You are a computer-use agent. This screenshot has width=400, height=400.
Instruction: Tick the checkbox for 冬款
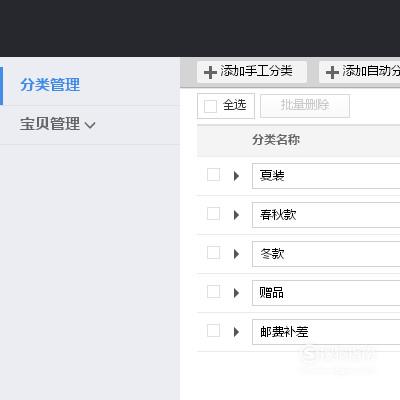pyautogui.click(x=213, y=253)
